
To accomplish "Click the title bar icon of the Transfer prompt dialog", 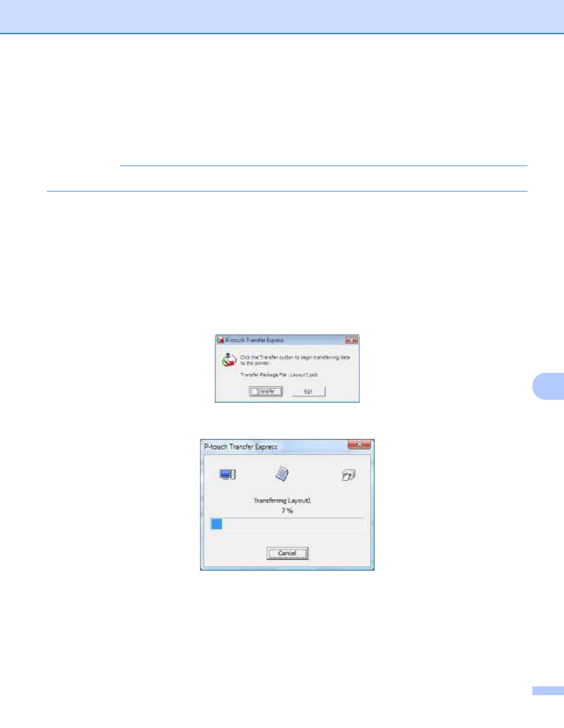I will coord(221,341).
